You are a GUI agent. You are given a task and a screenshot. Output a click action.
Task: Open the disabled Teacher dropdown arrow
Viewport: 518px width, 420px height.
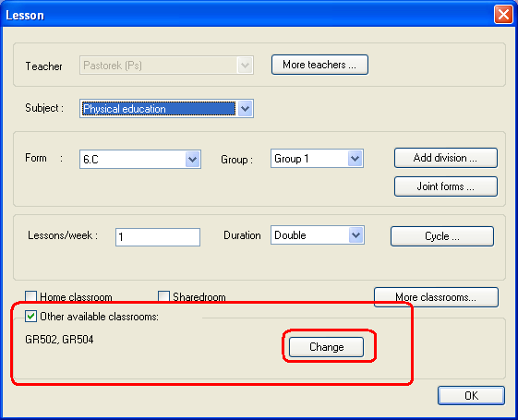pos(245,65)
